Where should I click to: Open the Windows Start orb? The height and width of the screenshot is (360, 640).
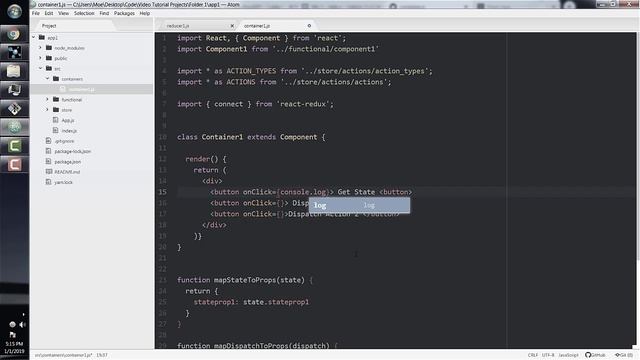pyautogui.click(x=14, y=11)
